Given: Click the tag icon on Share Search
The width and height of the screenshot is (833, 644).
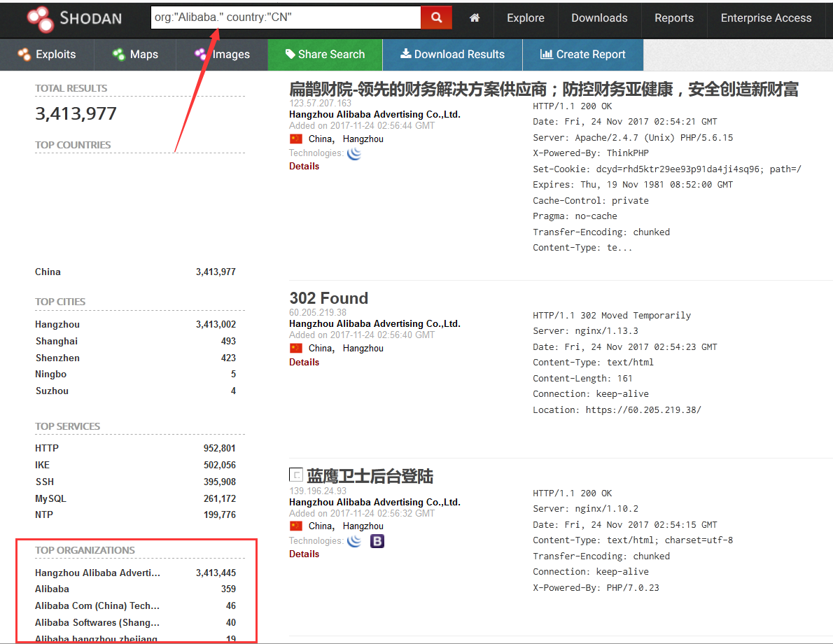Looking at the screenshot, I should [x=290, y=54].
